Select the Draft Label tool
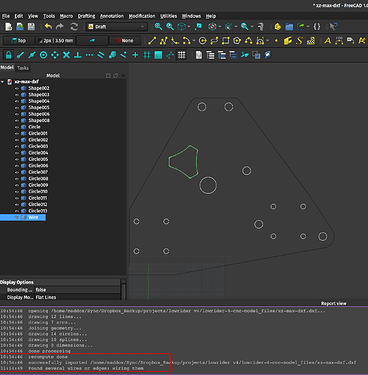 coord(350,41)
